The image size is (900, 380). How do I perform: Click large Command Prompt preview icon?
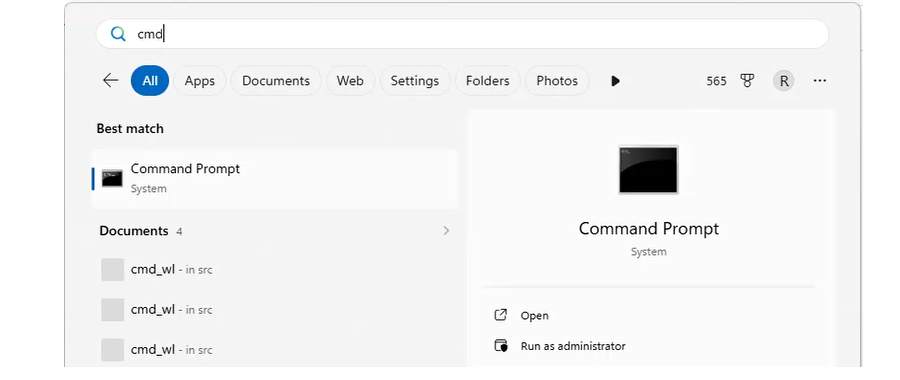tap(648, 169)
